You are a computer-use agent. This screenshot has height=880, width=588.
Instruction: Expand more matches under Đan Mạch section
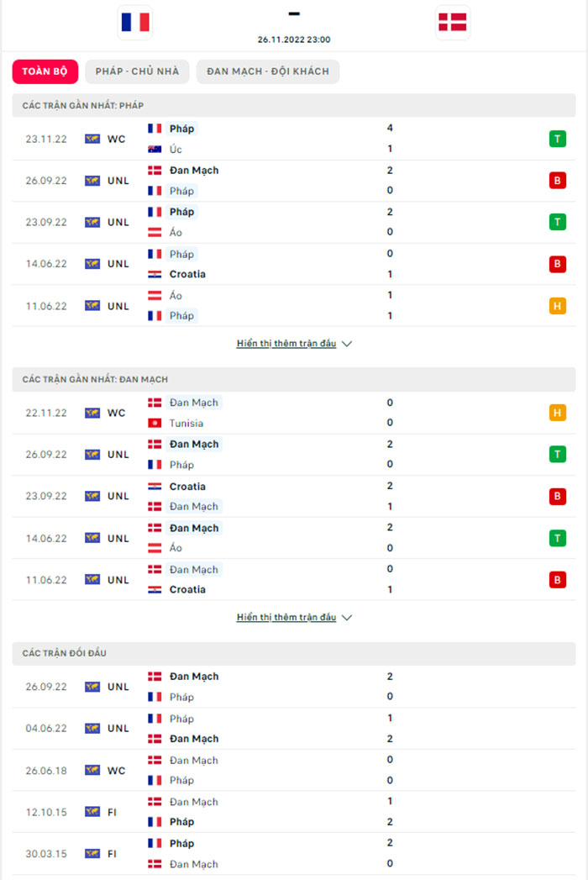tap(286, 618)
